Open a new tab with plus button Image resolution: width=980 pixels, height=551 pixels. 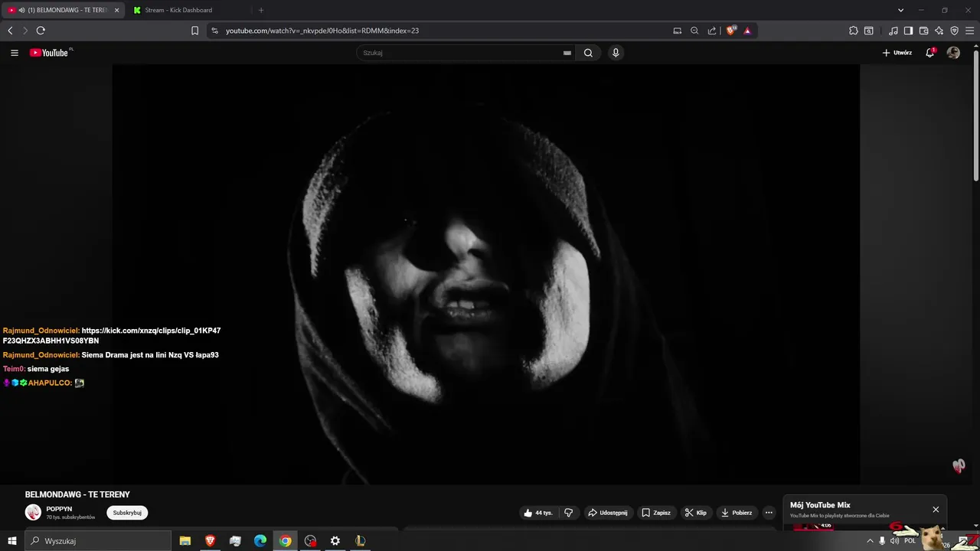pos(261,10)
